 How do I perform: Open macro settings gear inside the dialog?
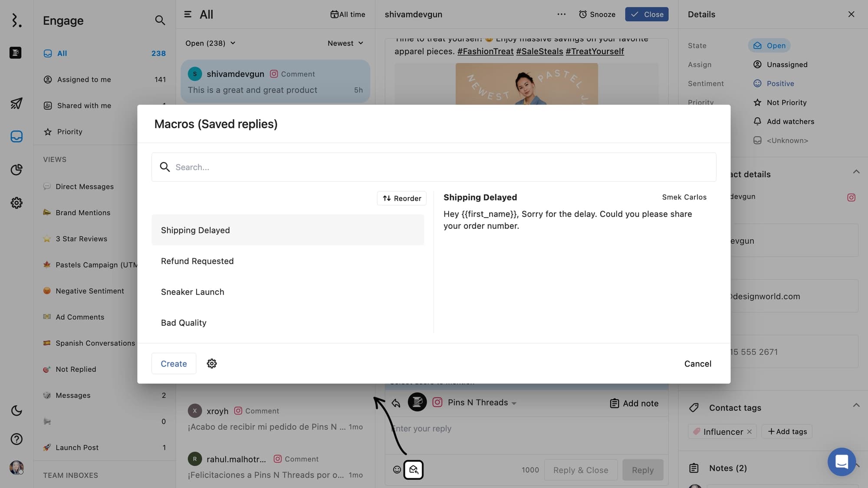click(212, 364)
